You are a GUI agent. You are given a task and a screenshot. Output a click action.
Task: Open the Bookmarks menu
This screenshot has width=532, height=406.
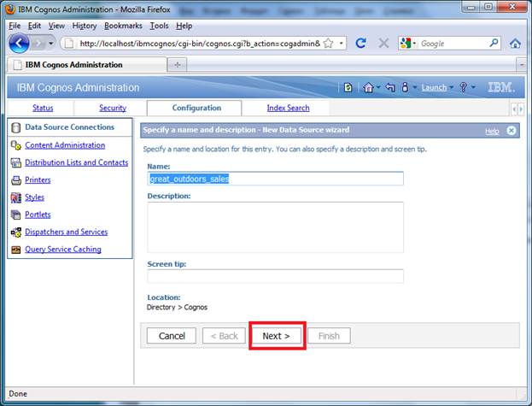[x=123, y=26]
